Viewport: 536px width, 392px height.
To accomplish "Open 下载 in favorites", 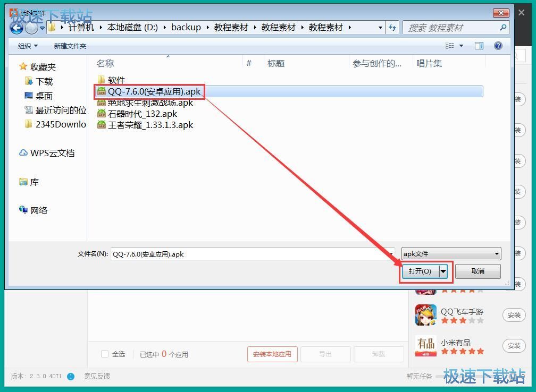I will tap(39, 81).
